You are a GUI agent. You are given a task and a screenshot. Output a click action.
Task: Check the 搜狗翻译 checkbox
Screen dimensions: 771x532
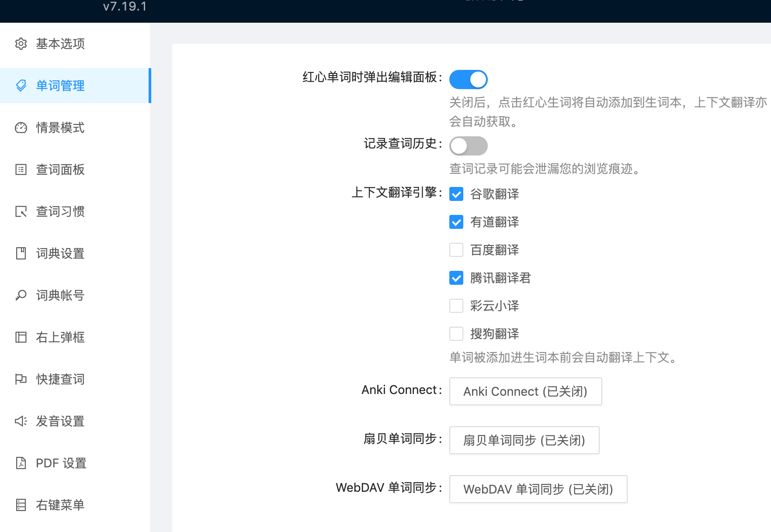[x=456, y=334]
